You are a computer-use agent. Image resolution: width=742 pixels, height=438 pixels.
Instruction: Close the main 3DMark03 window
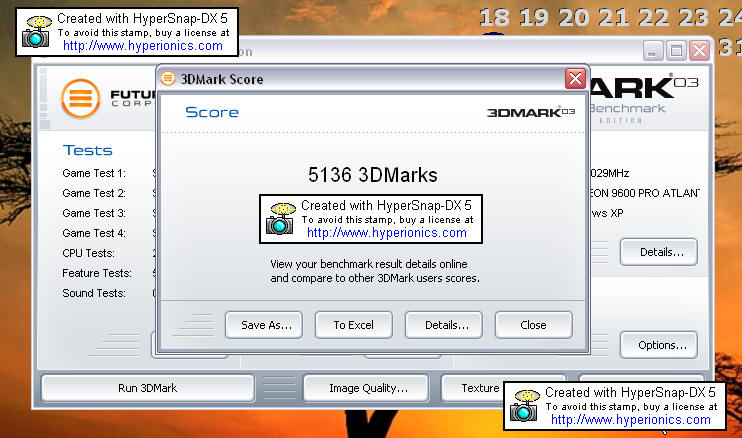pos(699,51)
